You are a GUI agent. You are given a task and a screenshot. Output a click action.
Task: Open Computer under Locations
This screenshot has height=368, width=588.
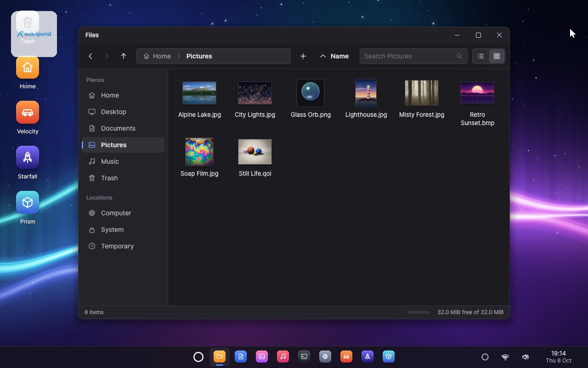pyautogui.click(x=123, y=213)
